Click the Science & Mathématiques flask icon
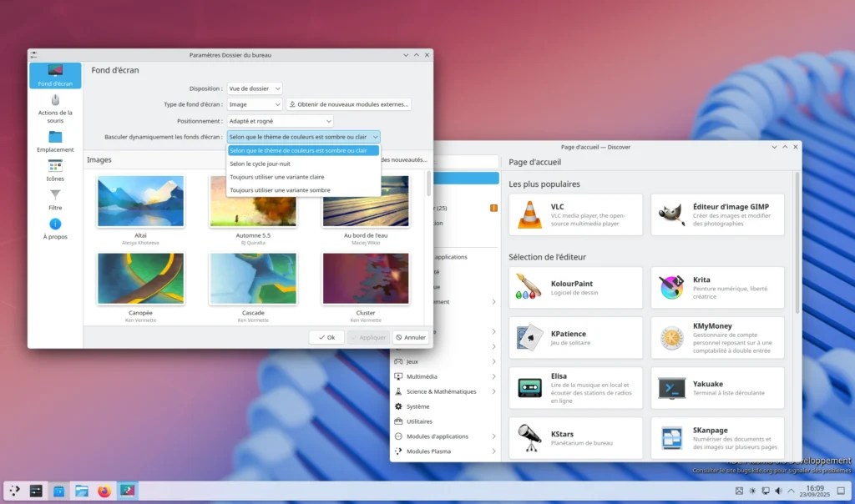The height and width of the screenshot is (504, 855). pos(398,391)
